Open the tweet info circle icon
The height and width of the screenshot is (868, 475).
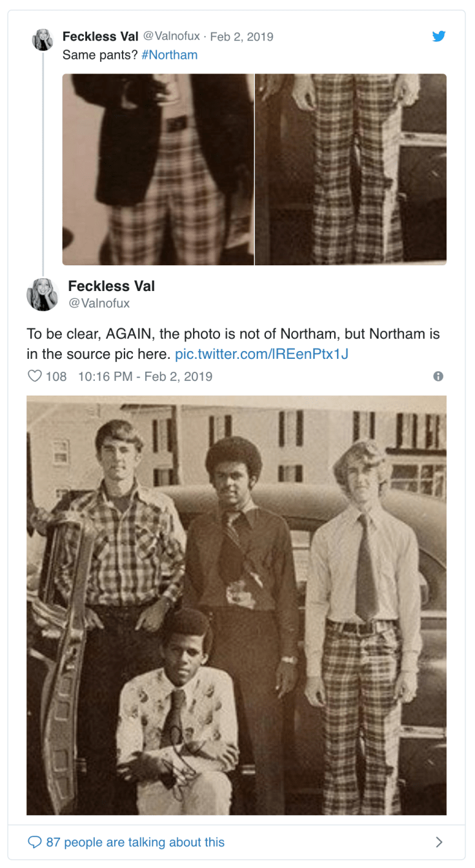438,376
